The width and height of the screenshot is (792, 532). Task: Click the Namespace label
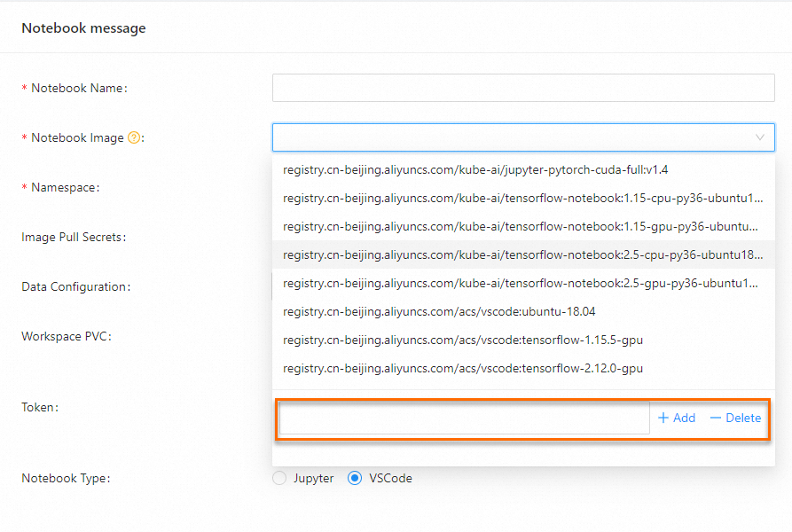[x=65, y=187]
